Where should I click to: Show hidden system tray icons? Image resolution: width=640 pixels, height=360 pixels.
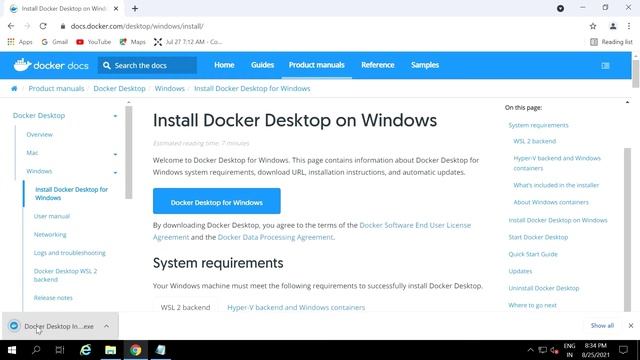pyautogui.click(x=530, y=350)
